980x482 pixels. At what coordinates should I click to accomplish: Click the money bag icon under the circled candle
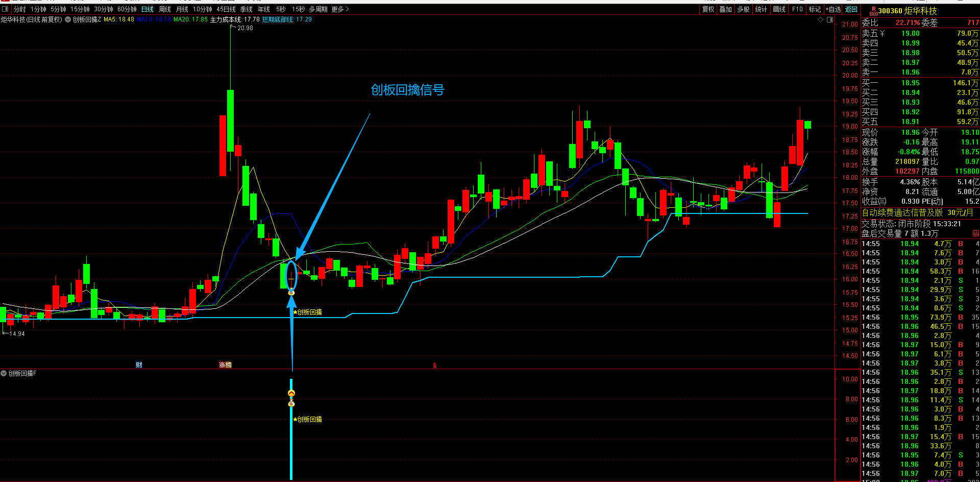[x=291, y=292]
